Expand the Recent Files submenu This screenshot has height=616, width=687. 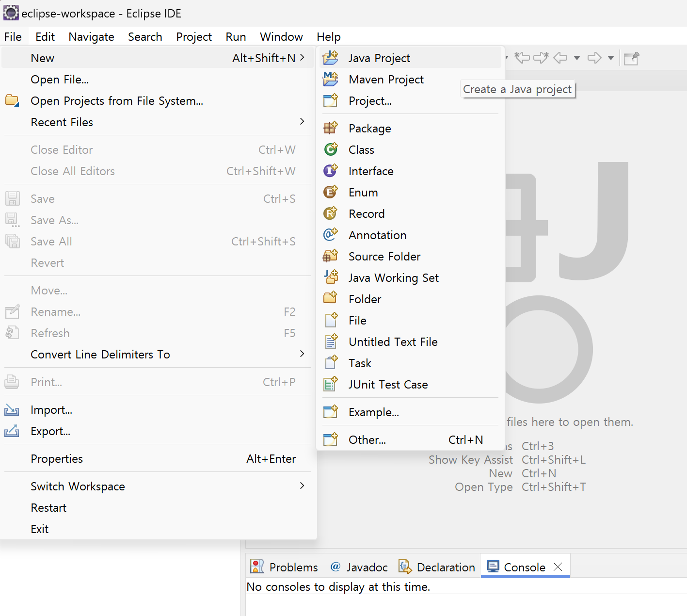coord(302,121)
